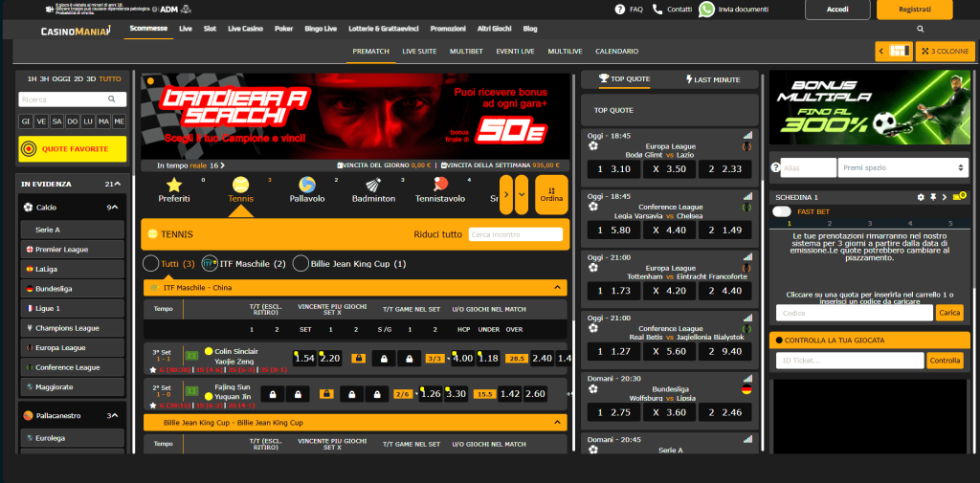
Task: Select the Tutti (3) radio filter
Action: pos(150,264)
